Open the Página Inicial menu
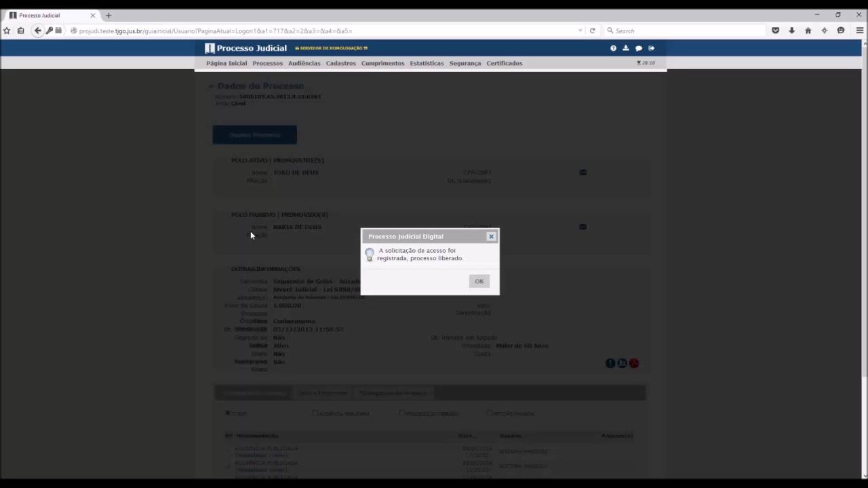Screen dimensions: 868x488 (x=226, y=63)
